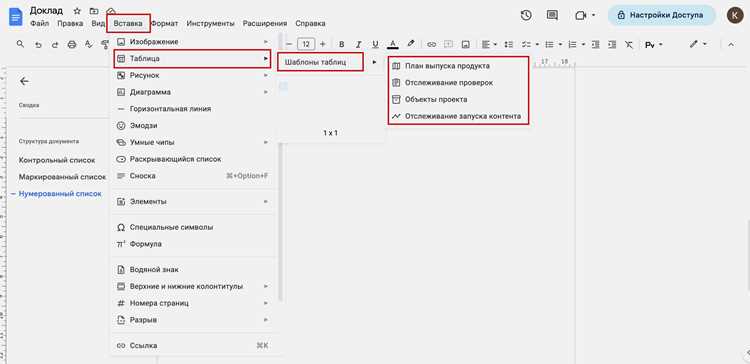
Task: Open highlight color marker
Action: coord(410,44)
